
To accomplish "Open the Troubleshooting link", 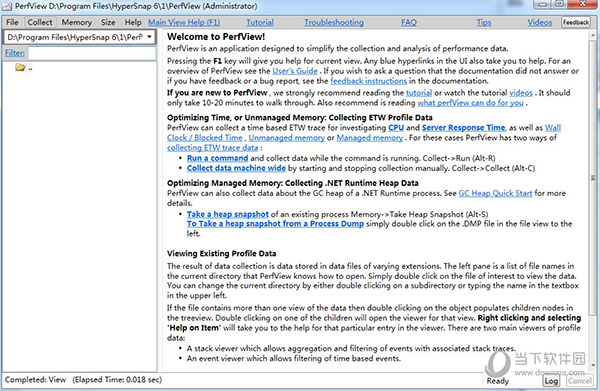I will click(334, 22).
